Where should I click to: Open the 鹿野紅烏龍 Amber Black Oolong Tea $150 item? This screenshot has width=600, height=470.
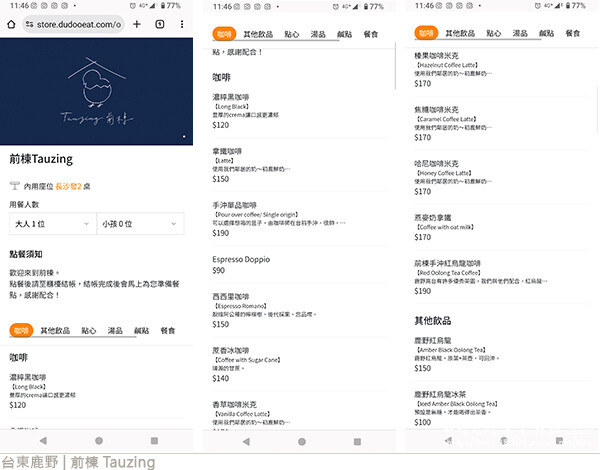click(501, 354)
